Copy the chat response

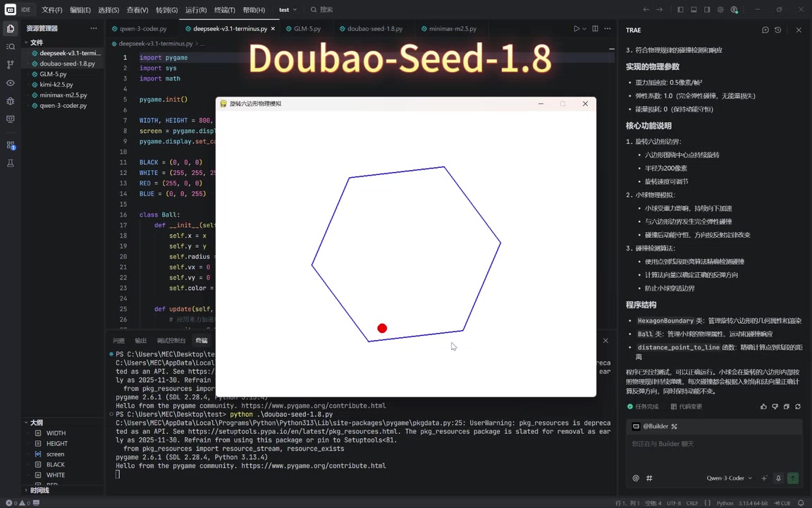click(x=786, y=406)
